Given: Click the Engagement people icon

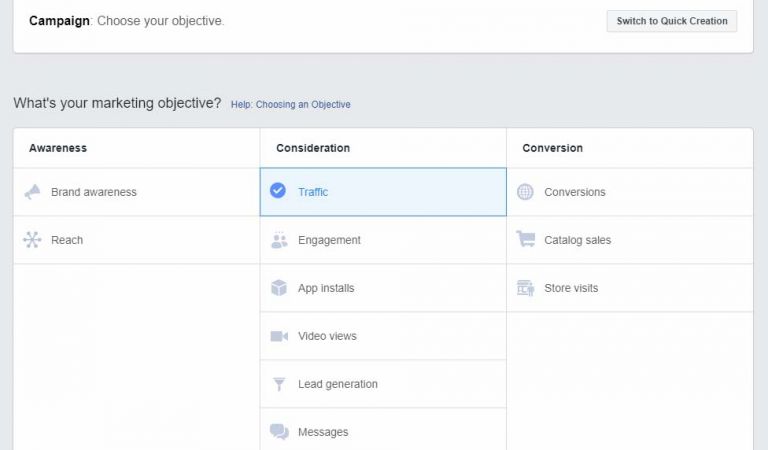Looking at the screenshot, I should (x=279, y=240).
